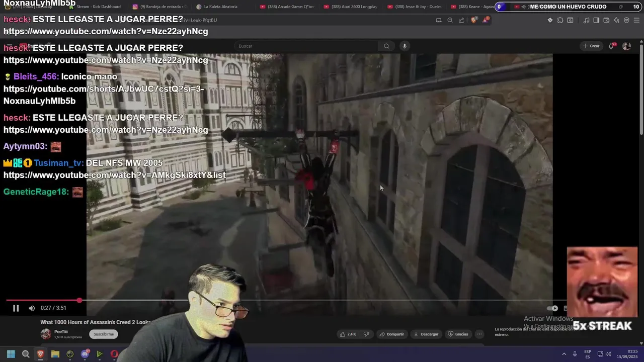
Task: Click the ESP language indicator
Action: [588, 354]
